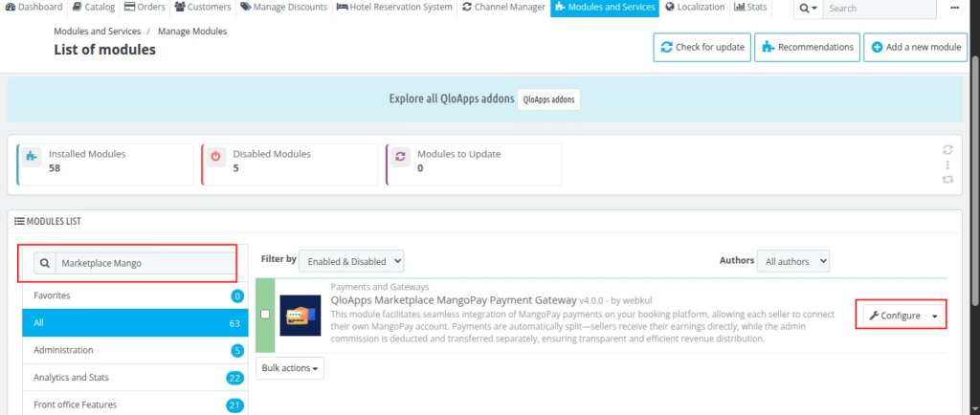This screenshot has width=980, height=415.
Task: Open search scope dropdown magnifier
Action: tap(808, 8)
